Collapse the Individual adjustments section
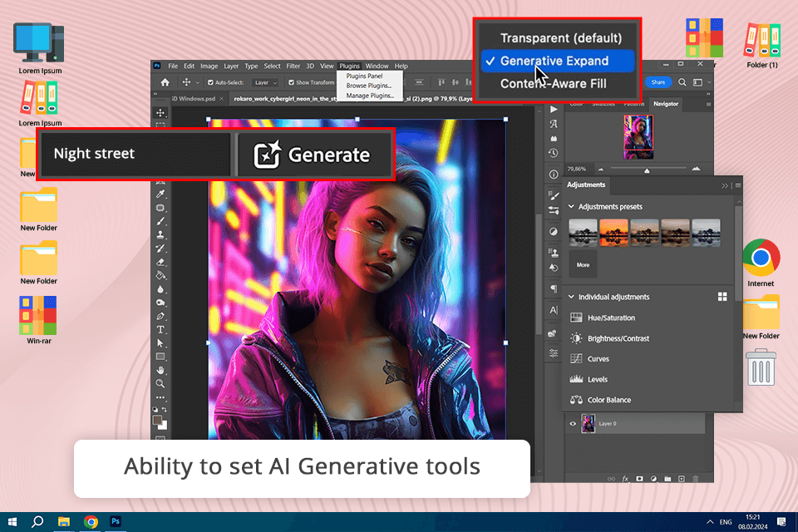The width and height of the screenshot is (798, 532). (571, 297)
